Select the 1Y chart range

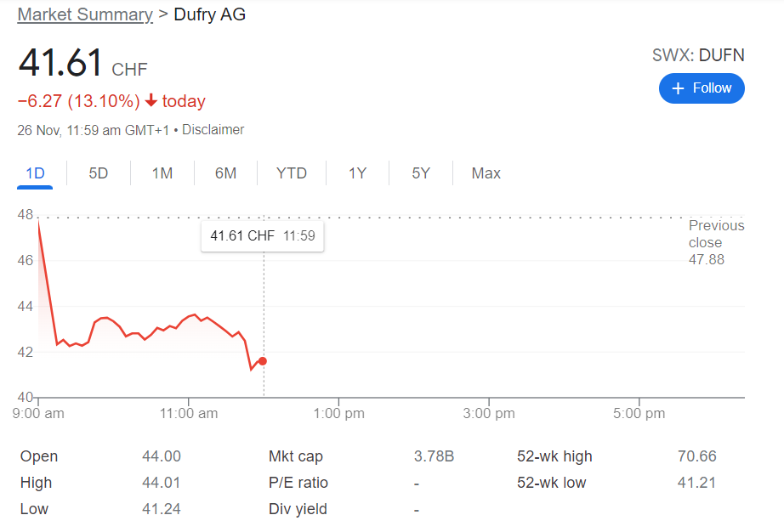(x=357, y=173)
